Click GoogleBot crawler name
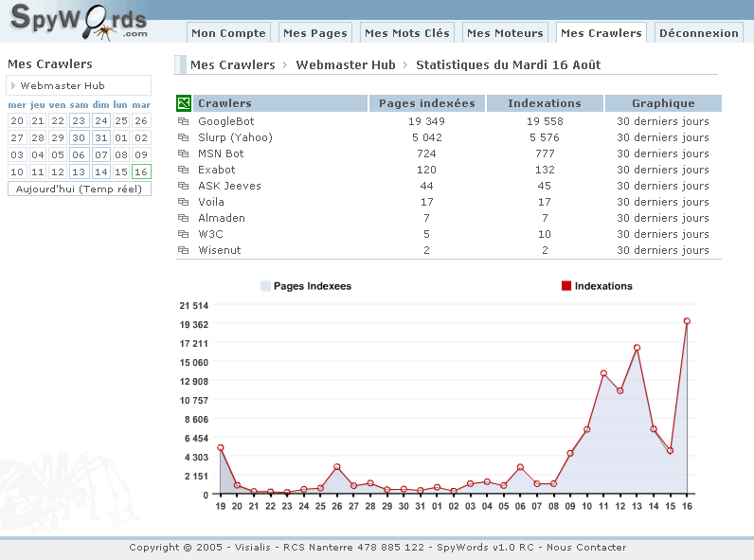 click(x=226, y=121)
